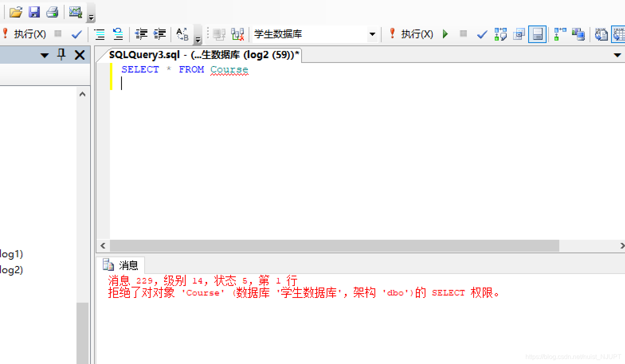Switch to the 消息 messages tab

(x=121, y=265)
